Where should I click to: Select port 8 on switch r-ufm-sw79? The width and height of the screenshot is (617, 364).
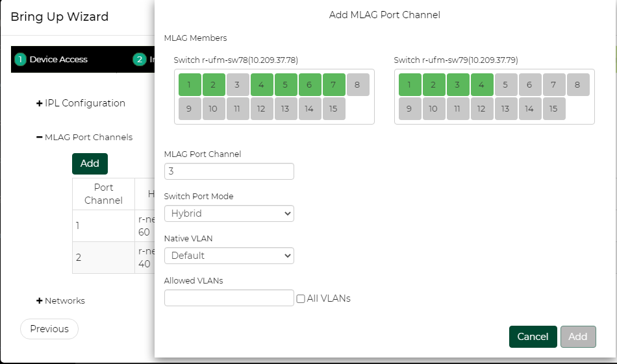pyautogui.click(x=578, y=84)
